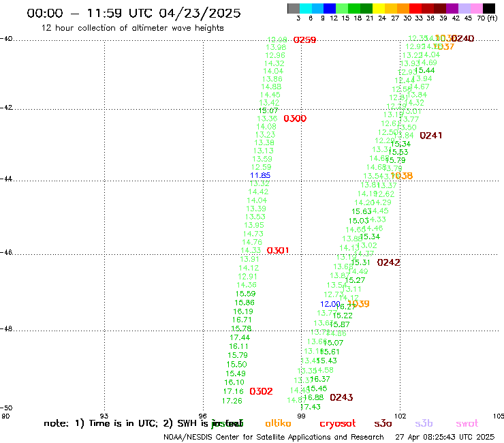This screenshot has height=443, width=504.
Task: Click the timestamp '27 Apr 08:25:43 UTC 2025'
Action: coord(445,437)
